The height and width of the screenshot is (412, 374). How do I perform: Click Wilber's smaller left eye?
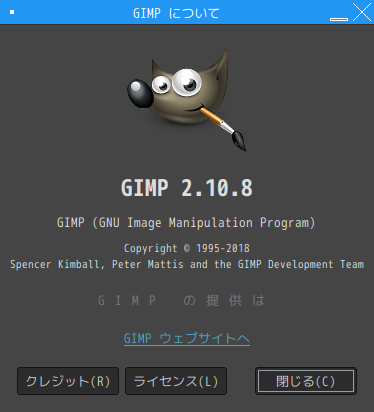161,85
